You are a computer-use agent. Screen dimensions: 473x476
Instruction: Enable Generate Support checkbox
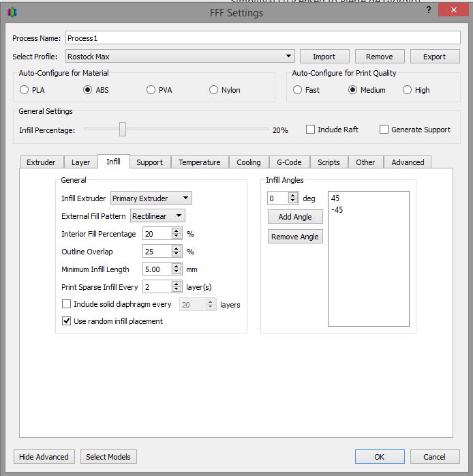pyautogui.click(x=384, y=130)
